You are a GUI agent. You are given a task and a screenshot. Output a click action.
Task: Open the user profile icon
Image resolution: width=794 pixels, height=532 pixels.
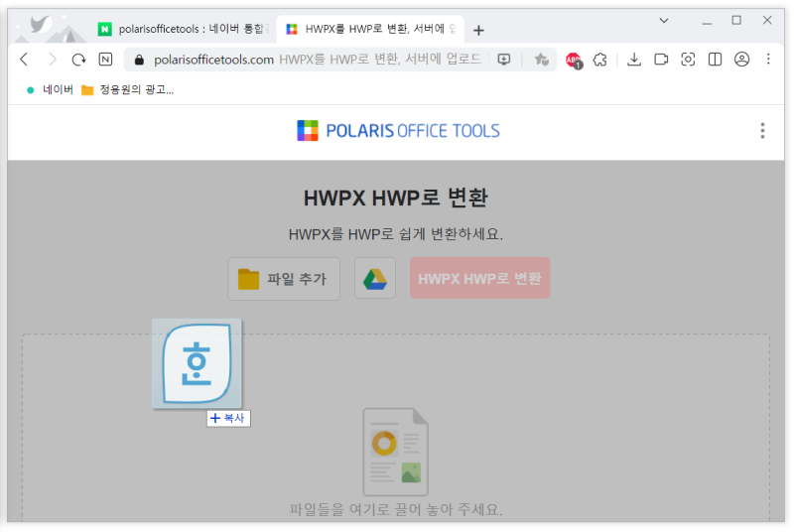741,60
